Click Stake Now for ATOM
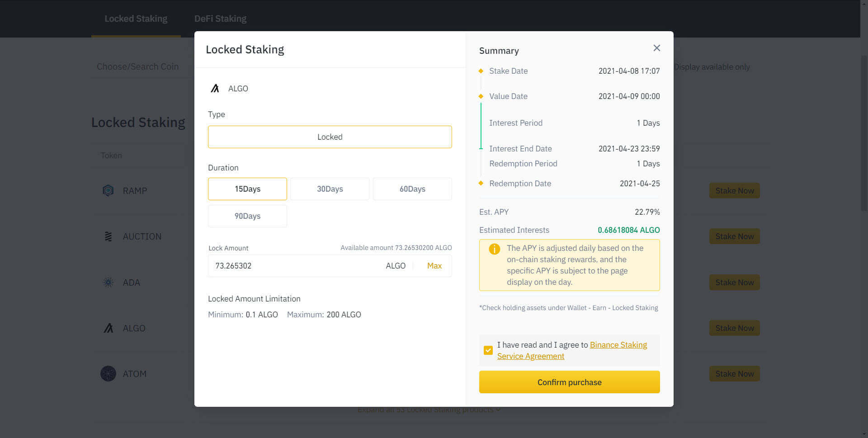Image resolution: width=868 pixels, height=438 pixels. coord(734,374)
